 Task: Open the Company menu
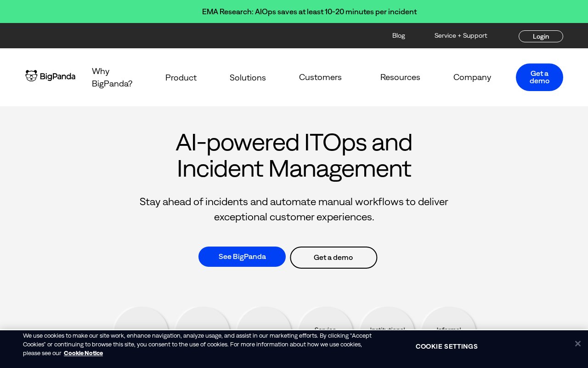click(472, 77)
